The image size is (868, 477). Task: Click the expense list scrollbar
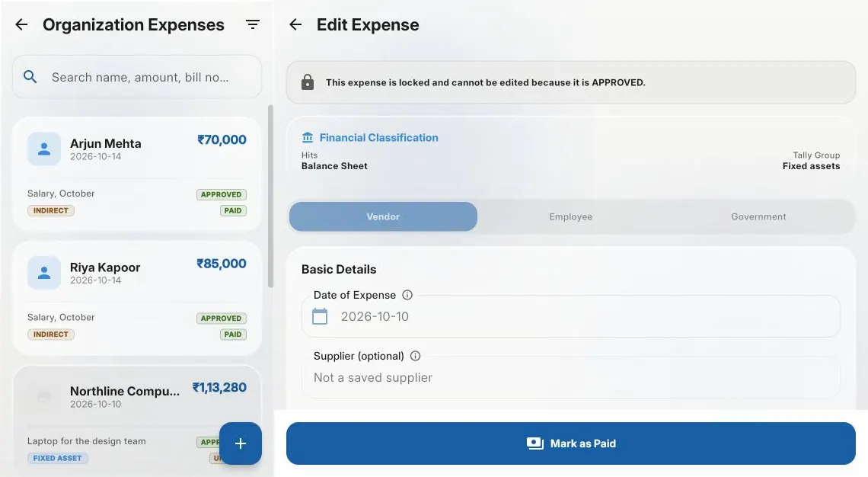pos(270,196)
